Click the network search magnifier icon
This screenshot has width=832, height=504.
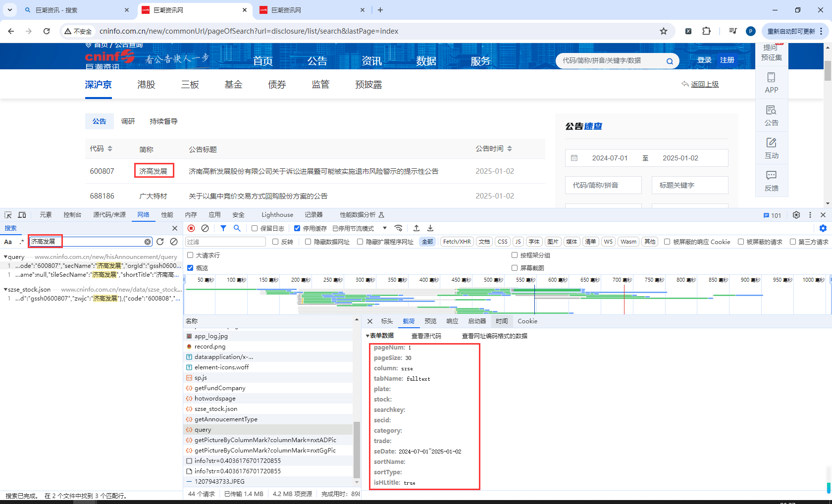237,228
